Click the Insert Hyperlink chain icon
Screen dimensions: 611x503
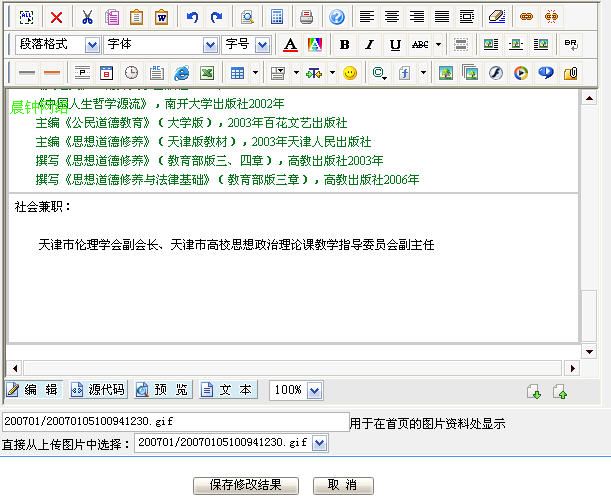coord(526,17)
